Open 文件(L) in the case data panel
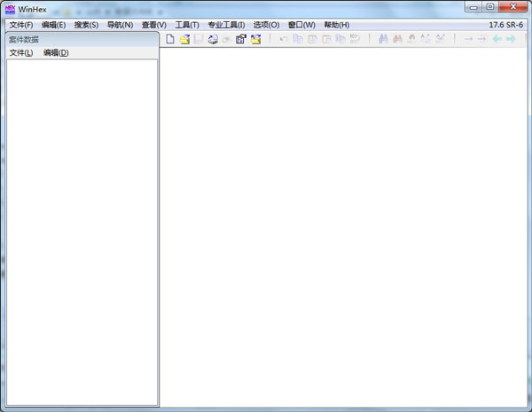The width and height of the screenshot is (532, 412). pyautogui.click(x=20, y=53)
